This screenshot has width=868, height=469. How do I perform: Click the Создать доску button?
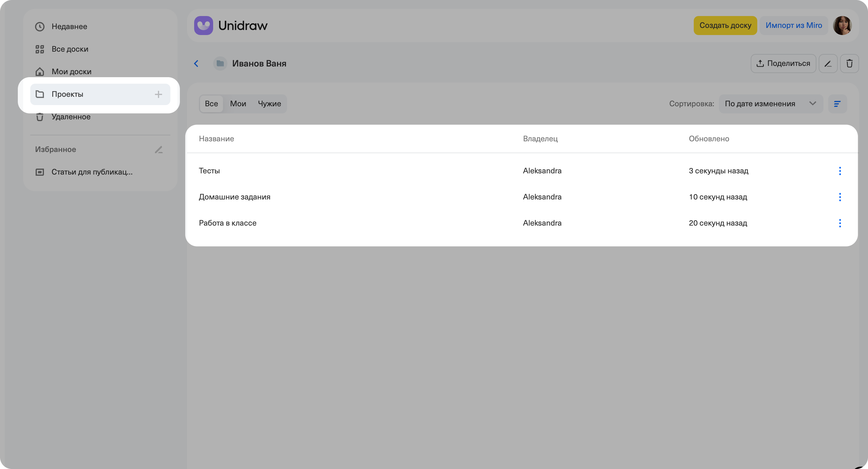click(x=725, y=25)
